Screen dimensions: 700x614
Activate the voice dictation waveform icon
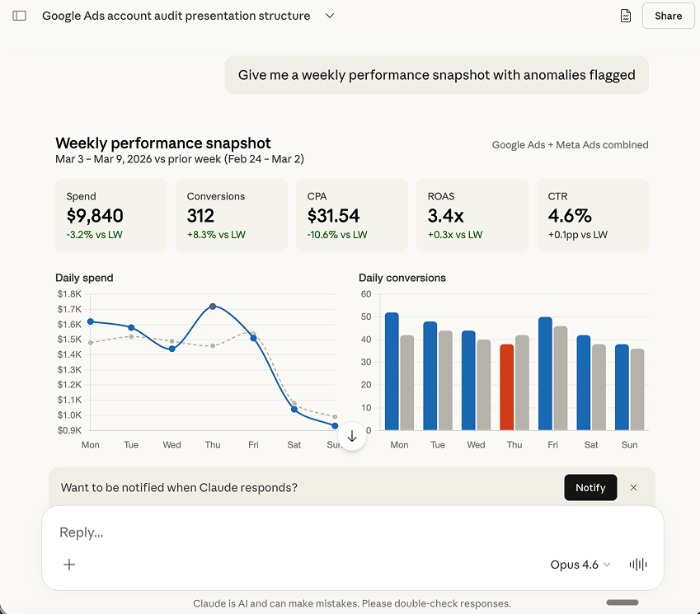pyautogui.click(x=637, y=565)
